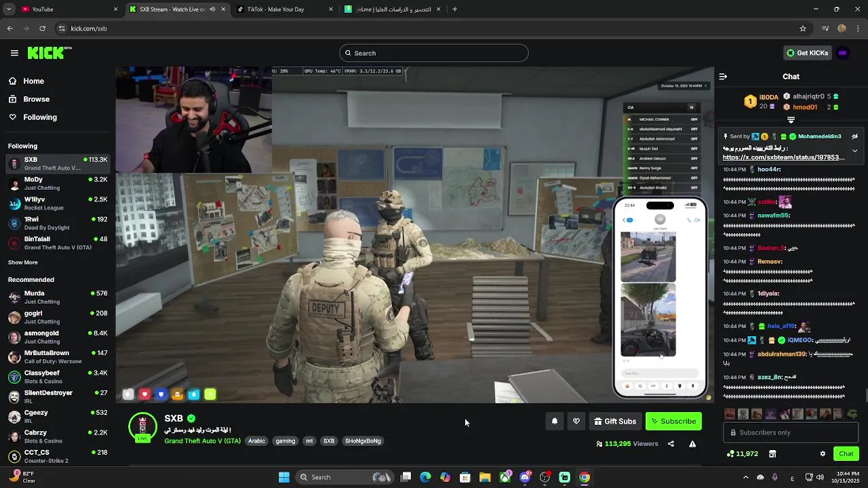868x488 pixels.
Task: Expand the gift leaderboard handle
Action: coord(791,120)
